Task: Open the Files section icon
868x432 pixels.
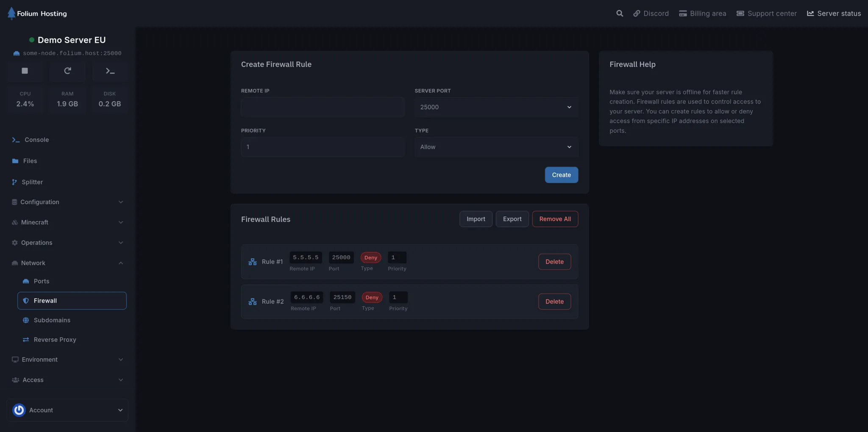Action: pos(15,161)
